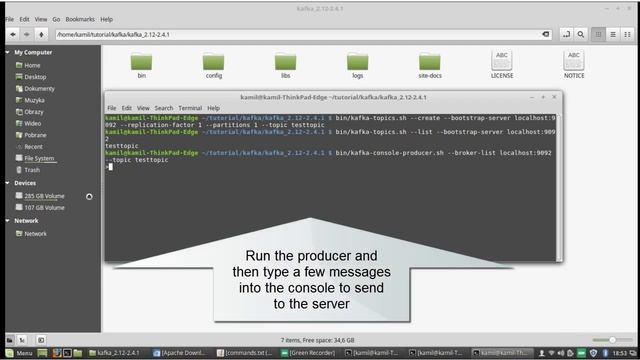Open the file manager Edit menu
This screenshot has height=360, width=640.
24,19
